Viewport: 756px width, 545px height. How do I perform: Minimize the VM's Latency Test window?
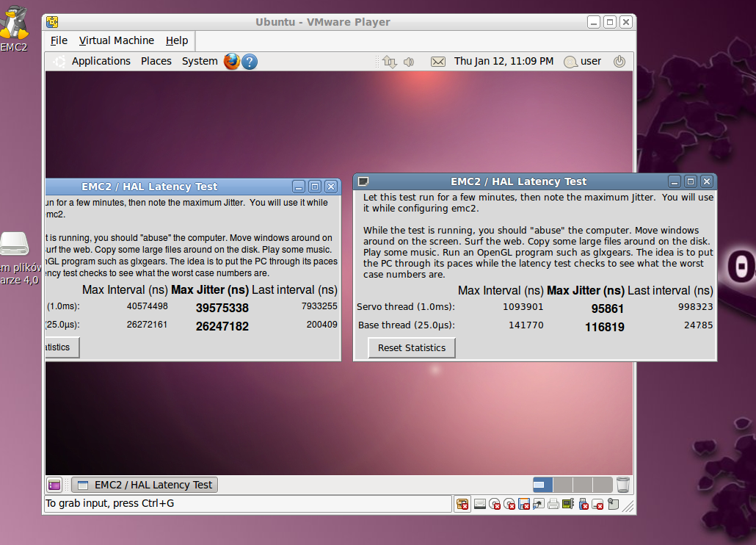coord(299,187)
